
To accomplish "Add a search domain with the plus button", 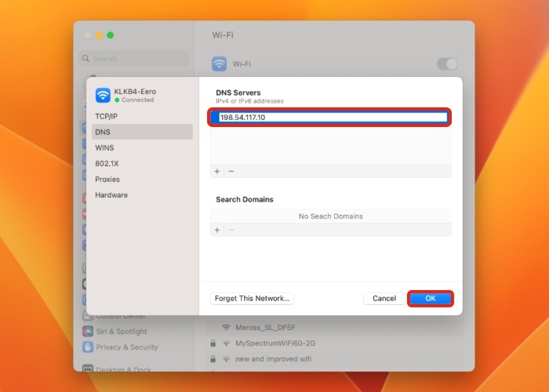I will coord(217,230).
